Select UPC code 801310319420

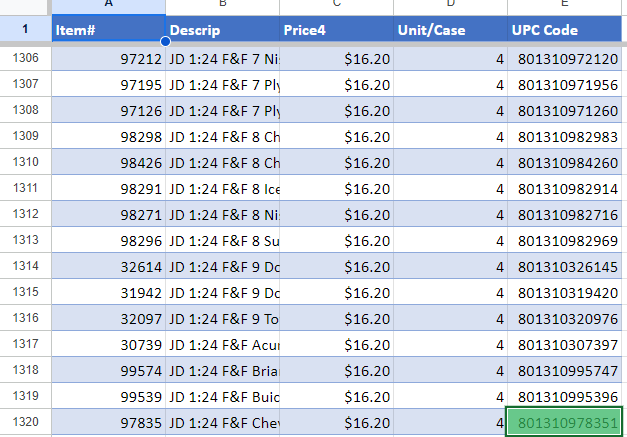pyautogui.click(x=564, y=293)
